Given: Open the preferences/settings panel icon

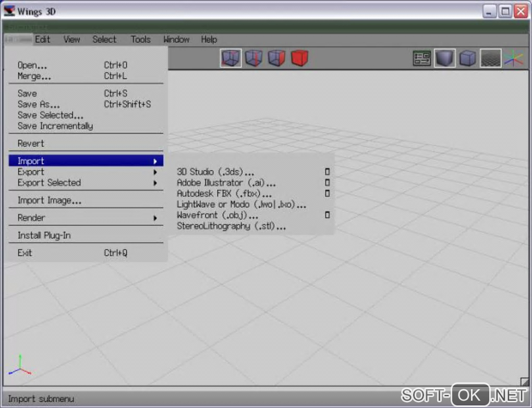Looking at the screenshot, I should (x=422, y=58).
